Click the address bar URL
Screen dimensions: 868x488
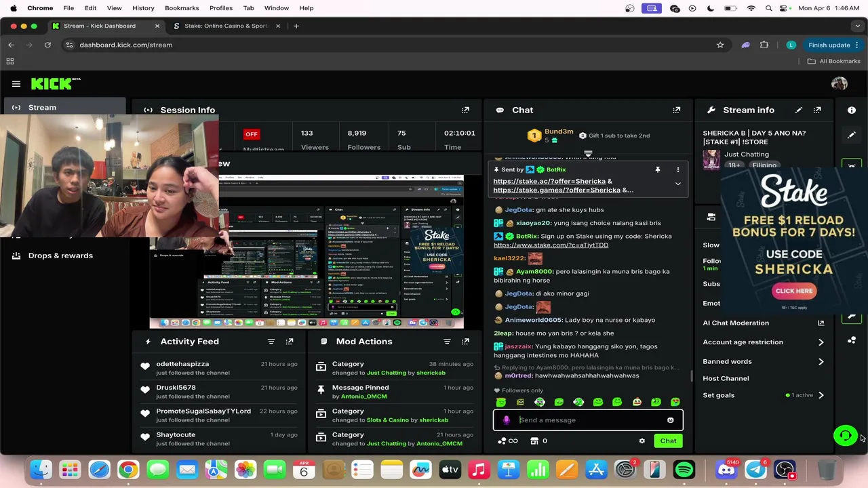(125, 45)
